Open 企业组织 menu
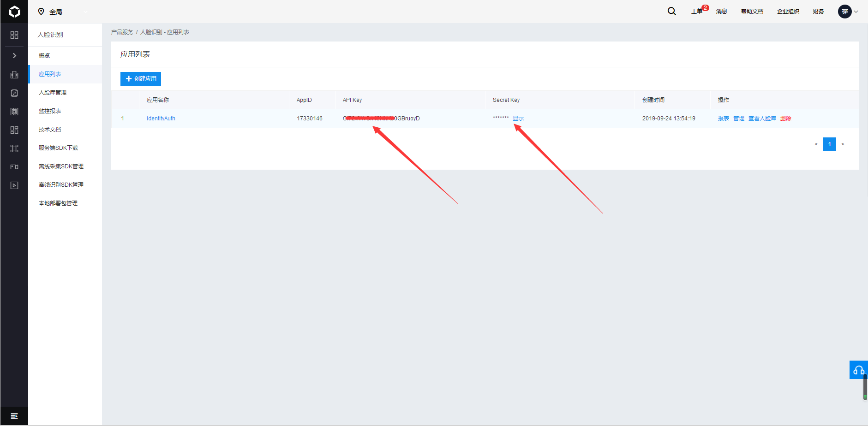Screen dimensions: 868x427 [x=788, y=12]
